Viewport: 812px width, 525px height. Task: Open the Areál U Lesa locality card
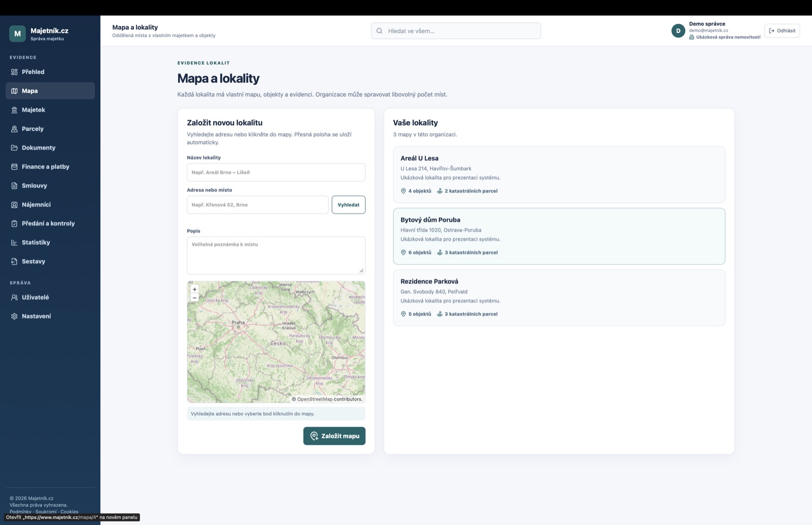pyautogui.click(x=559, y=175)
